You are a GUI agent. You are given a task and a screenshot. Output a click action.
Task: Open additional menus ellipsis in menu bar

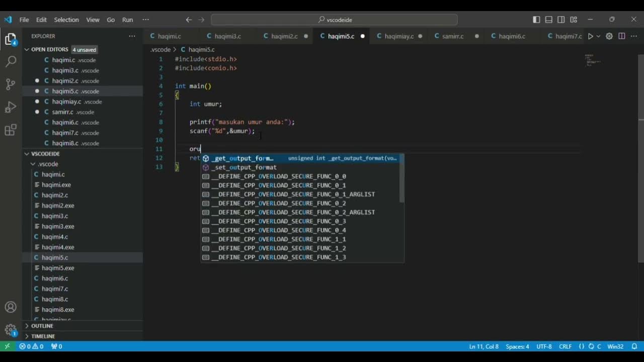(x=145, y=20)
